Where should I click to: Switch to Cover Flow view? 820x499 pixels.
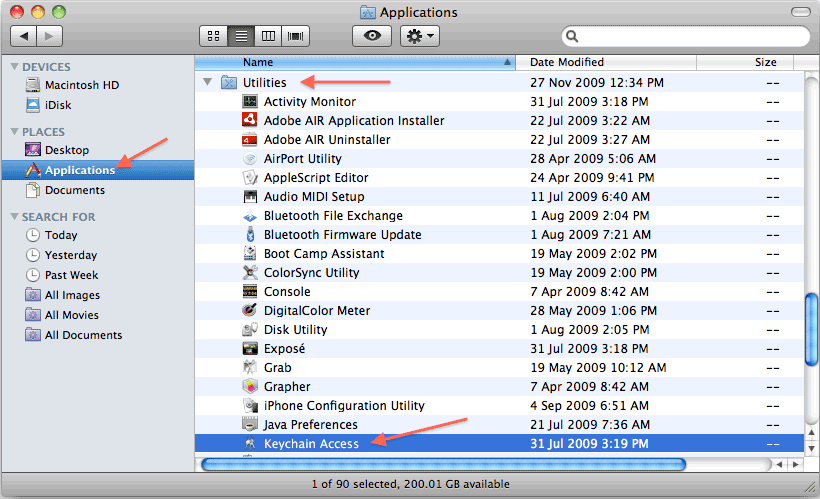click(295, 36)
